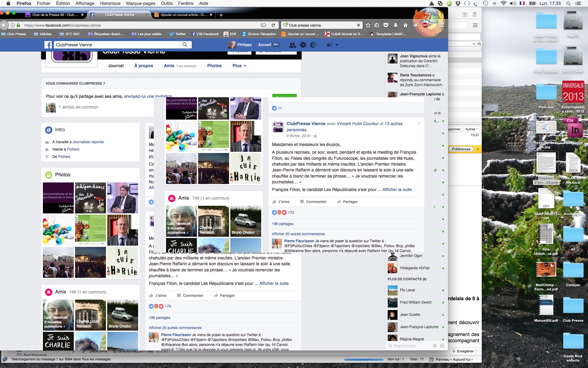Toggle the bookmark star for this page
Screen dimensions: 588x368
pyautogui.click(x=368, y=25)
